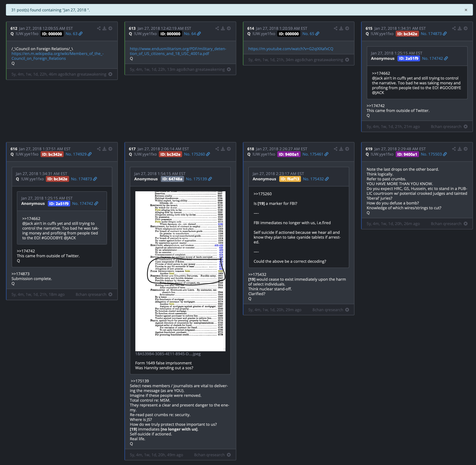Share post 619

click(454, 149)
